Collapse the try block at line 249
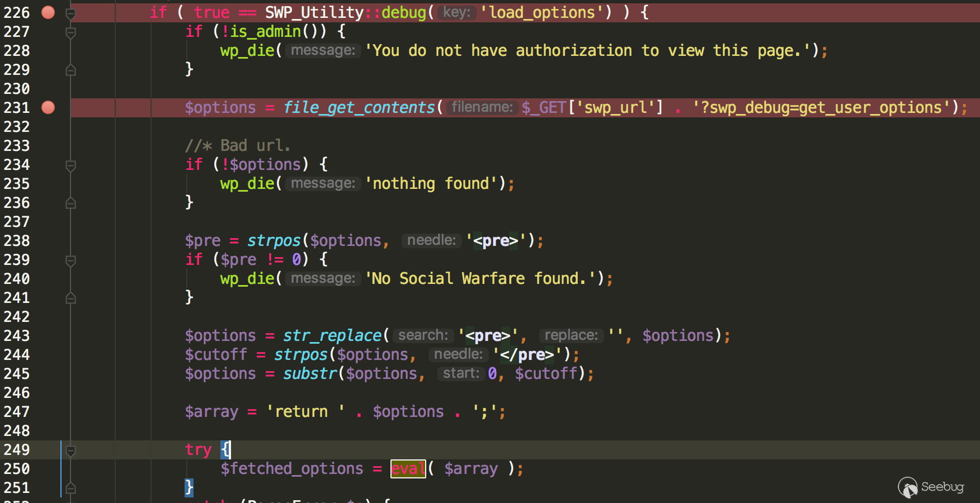Image resolution: width=980 pixels, height=503 pixels. pos(70,450)
